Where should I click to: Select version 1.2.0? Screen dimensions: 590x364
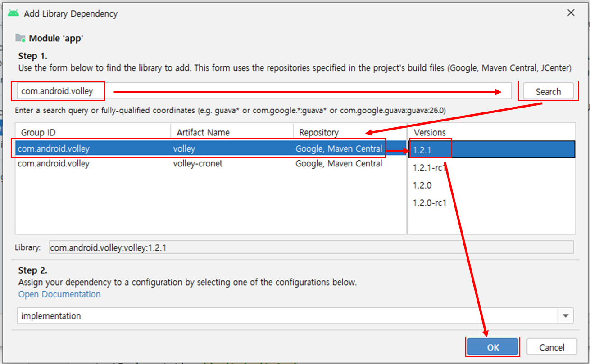(x=492, y=185)
